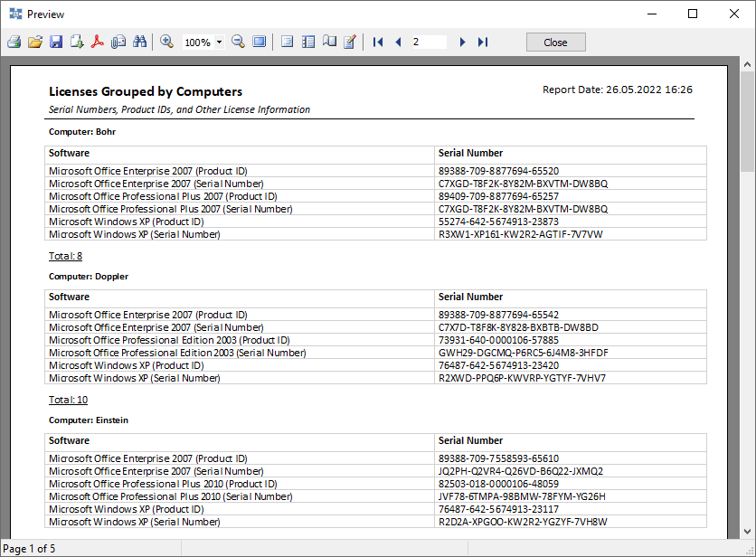Select the 'Licenses Grouped by Computers' heading
The image size is (756, 557).
146,91
